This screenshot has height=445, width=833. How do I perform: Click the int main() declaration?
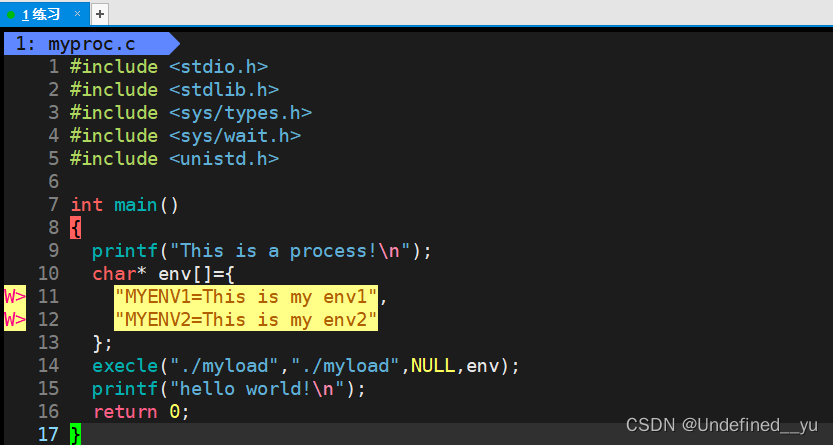(125, 205)
